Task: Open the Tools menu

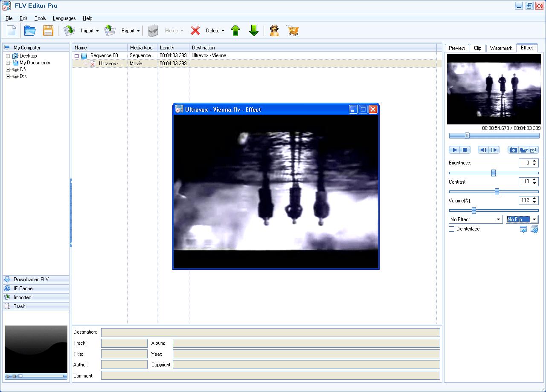Action: (40, 18)
